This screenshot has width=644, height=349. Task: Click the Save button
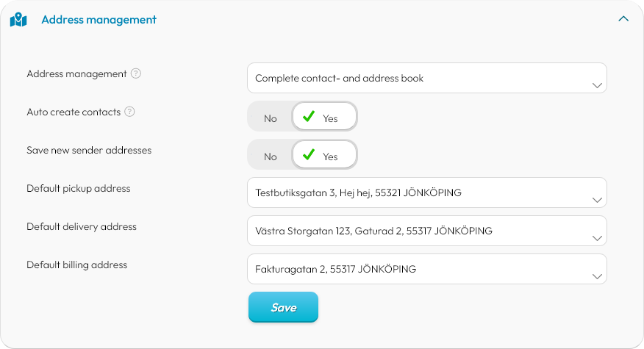[x=283, y=307]
